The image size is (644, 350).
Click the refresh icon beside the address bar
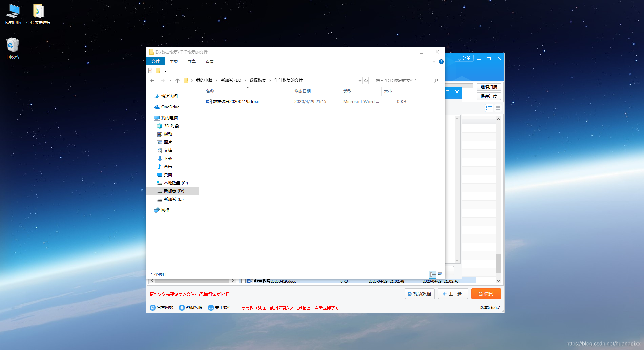click(x=366, y=80)
